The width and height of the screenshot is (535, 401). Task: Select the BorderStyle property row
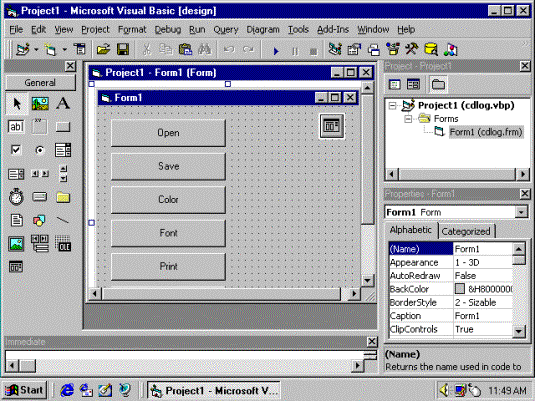[450, 303]
